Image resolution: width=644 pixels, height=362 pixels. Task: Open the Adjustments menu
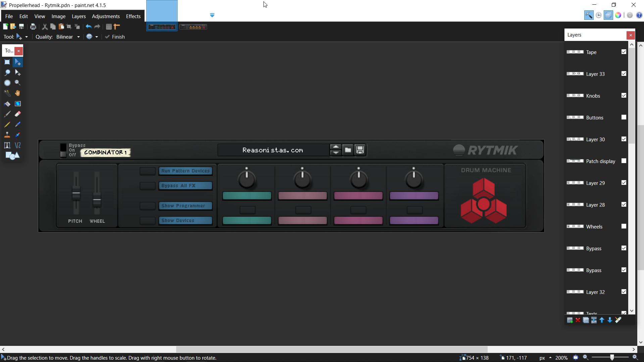click(x=106, y=16)
